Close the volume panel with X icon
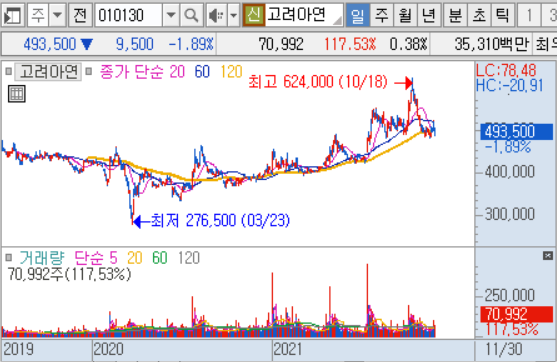This screenshot has height=362, width=557. click(548, 255)
